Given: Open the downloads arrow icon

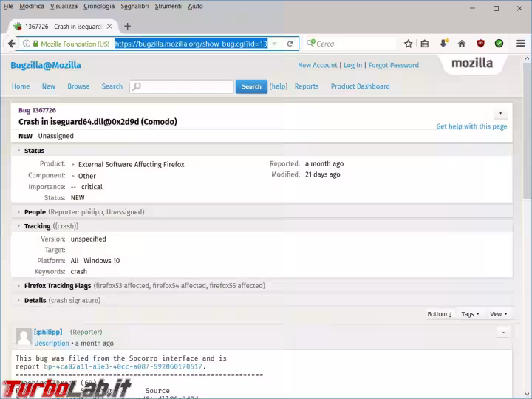Looking at the screenshot, I should pyautogui.click(x=443, y=44).
